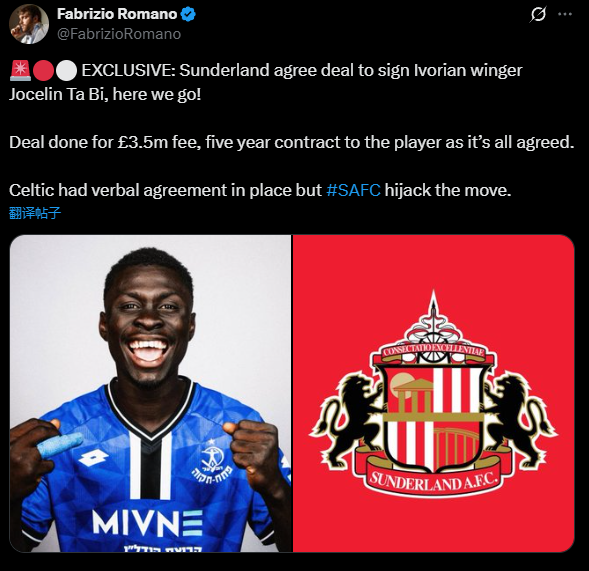The image size is (589, 571).
Task: Click the #SAFC hashtag
Action: (x=353, y=190)
